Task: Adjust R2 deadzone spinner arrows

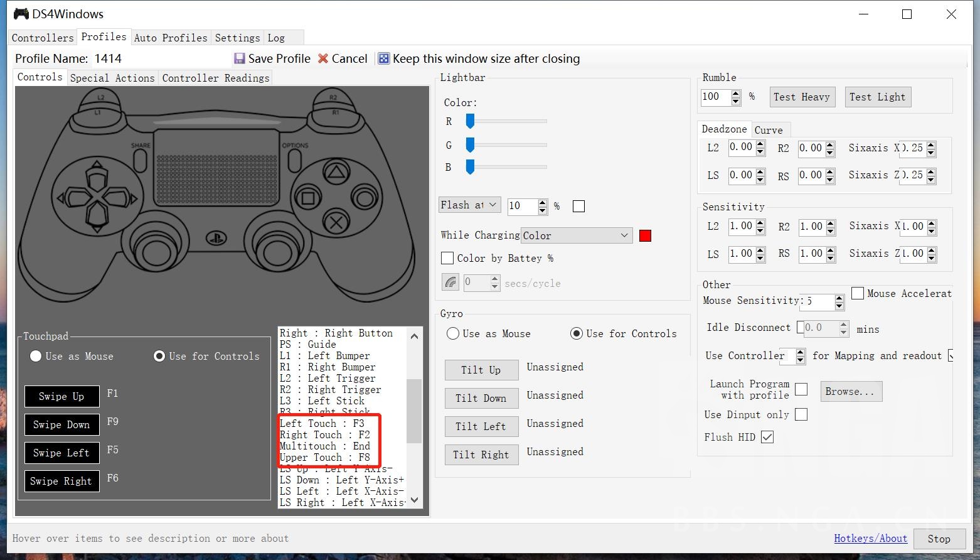Action: pyautogui.click(x=830, y=148)
